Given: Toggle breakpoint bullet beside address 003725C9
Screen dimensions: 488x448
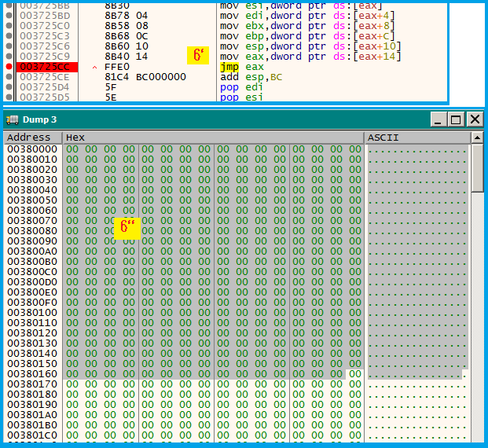Looking at the screenshot, I should pyautogui.click(x=8, y=57).
